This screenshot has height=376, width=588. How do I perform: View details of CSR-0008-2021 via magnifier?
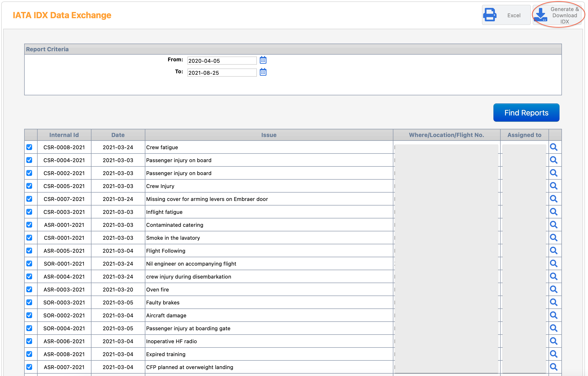pyautogui.click(x=554, y=147)
